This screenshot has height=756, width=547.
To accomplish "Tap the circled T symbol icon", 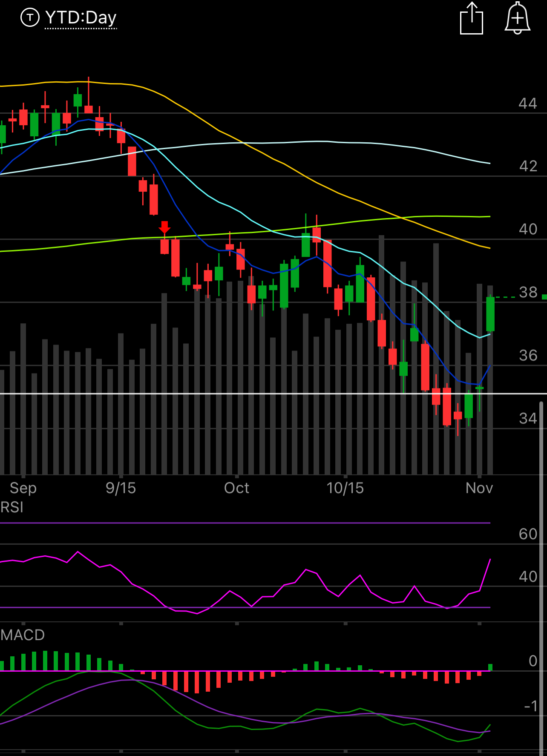I will pos(30,17).
